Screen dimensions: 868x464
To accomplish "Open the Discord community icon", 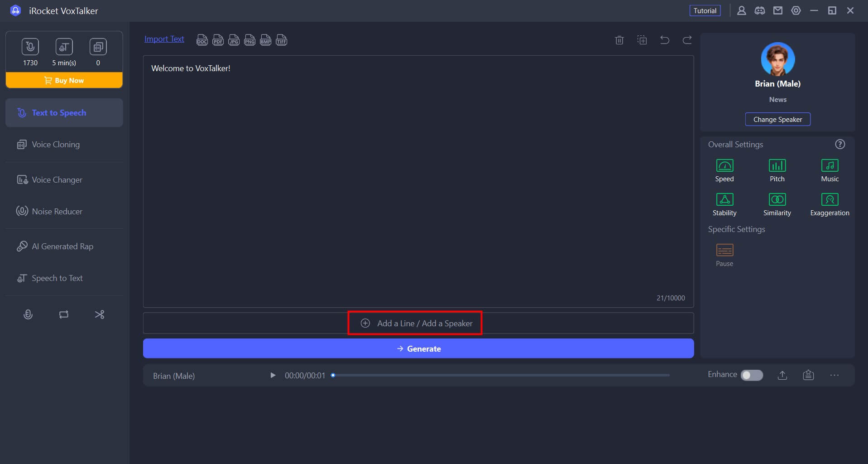I will point(760,10).
